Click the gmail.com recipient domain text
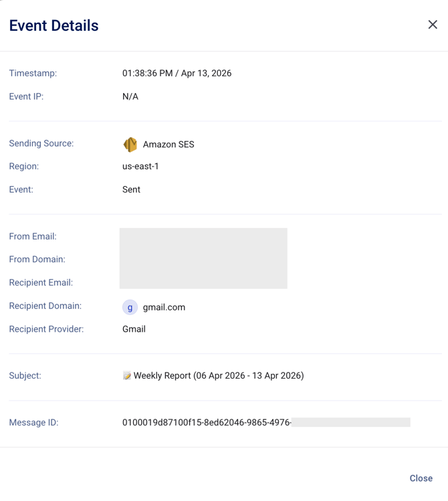Viewport: 448px width, 501px height. pos(164,307)
